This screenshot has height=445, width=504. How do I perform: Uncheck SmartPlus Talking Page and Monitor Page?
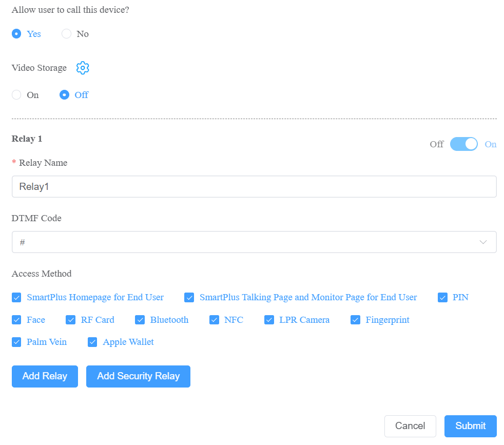point(189,297)
